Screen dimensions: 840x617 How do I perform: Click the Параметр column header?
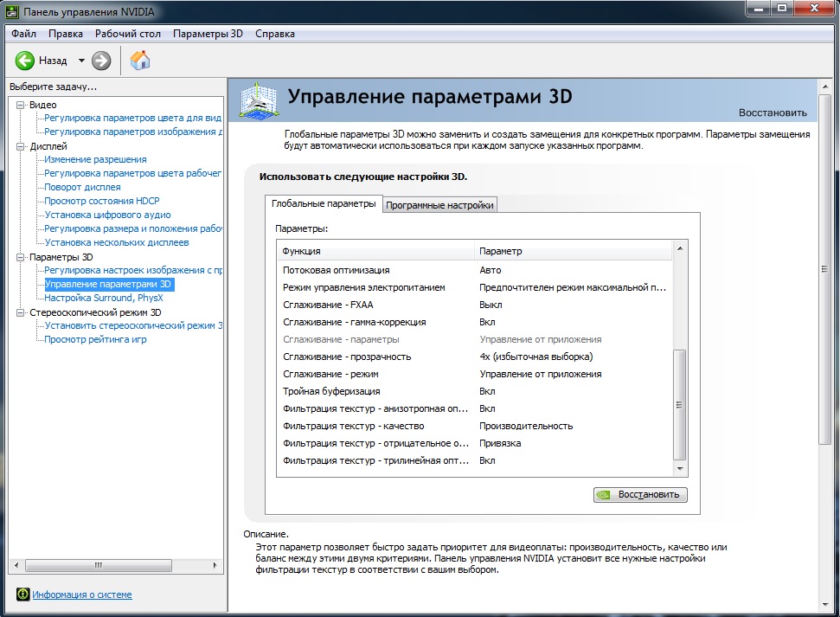(574, 251)
